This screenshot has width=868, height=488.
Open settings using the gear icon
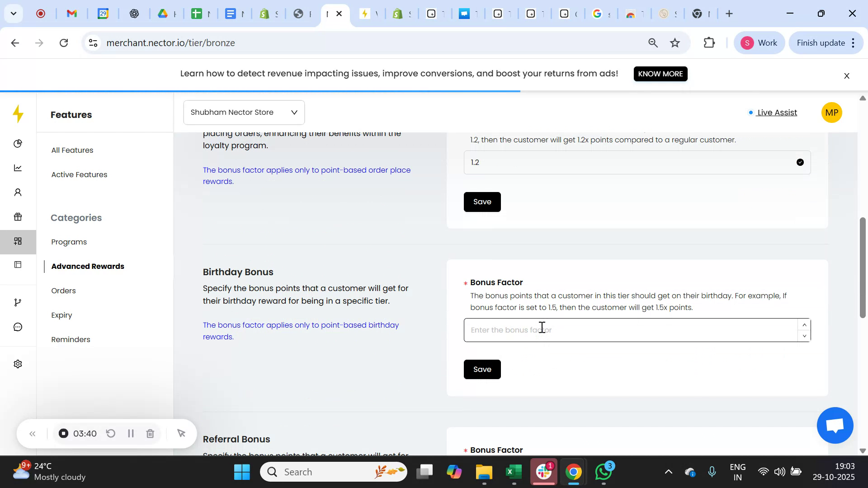coord(18,364)
